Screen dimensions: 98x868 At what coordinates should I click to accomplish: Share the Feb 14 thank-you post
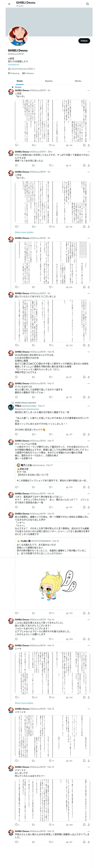pos(89,639)
